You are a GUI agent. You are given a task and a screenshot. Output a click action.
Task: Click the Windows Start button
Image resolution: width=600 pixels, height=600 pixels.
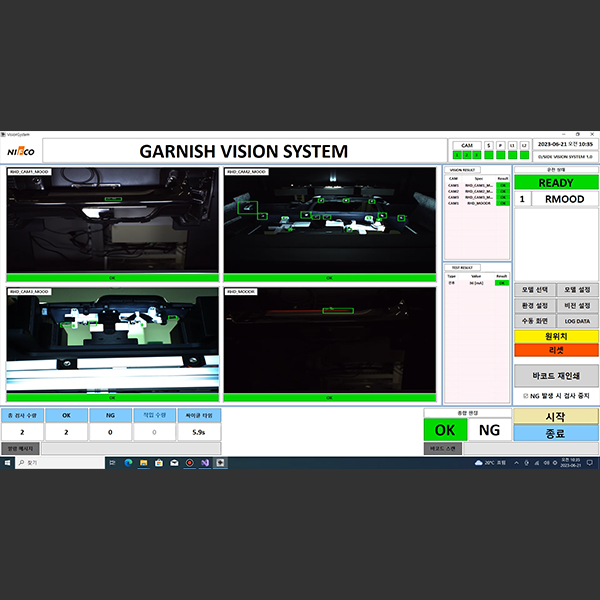point(6,463)
